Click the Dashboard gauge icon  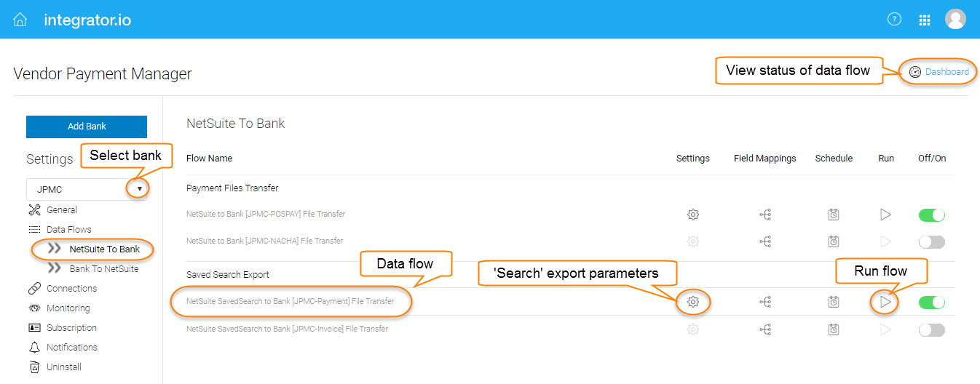click(x=915, y=72)
